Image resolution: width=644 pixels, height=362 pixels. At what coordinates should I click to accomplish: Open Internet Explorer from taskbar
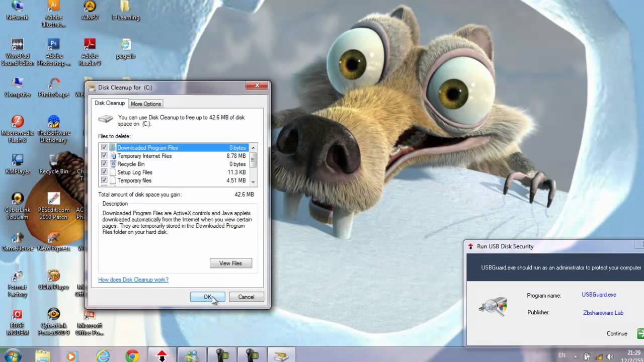pos(103,355)
